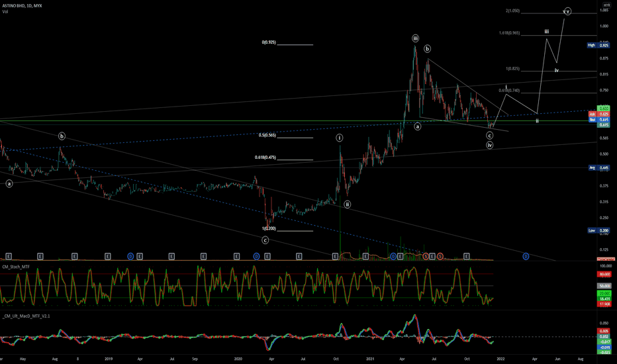The width and height of the screenshot is (617, 364).
Task: Select the 1.618(0.965) Fibonacci extension label
Action: [x=509, y=33]
